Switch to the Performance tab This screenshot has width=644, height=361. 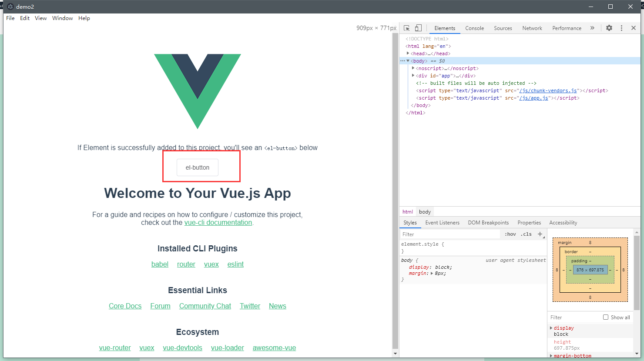click(567, 28)
